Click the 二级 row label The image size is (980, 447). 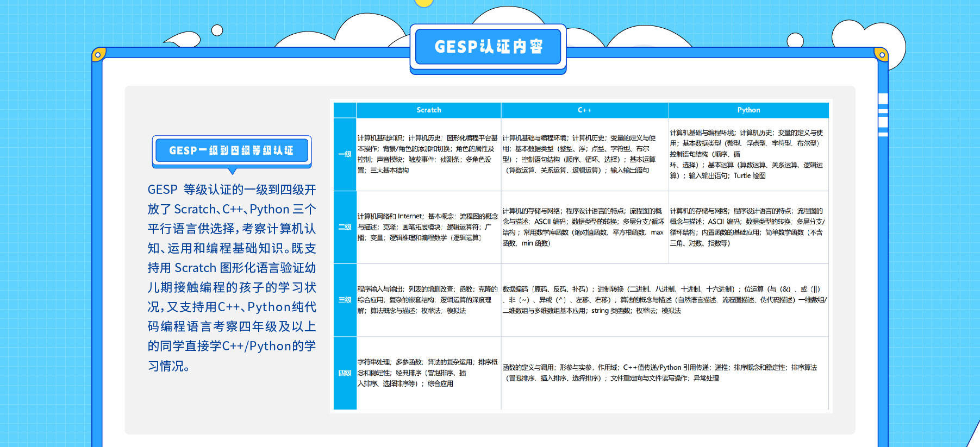coord(345,227)
